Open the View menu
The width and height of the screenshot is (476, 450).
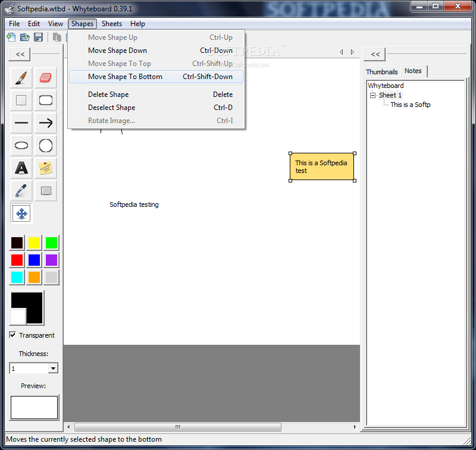pos(55,24)
